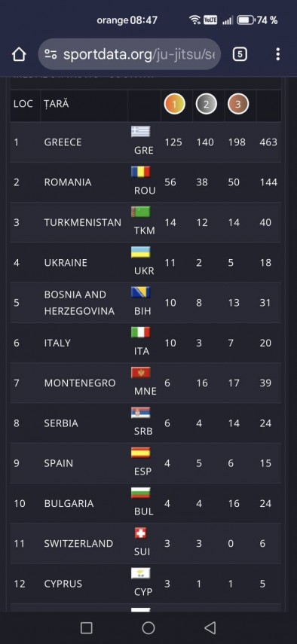Click the gold medal column icon
The width and height of the screenshot is (297, 644).
[175, 105]
